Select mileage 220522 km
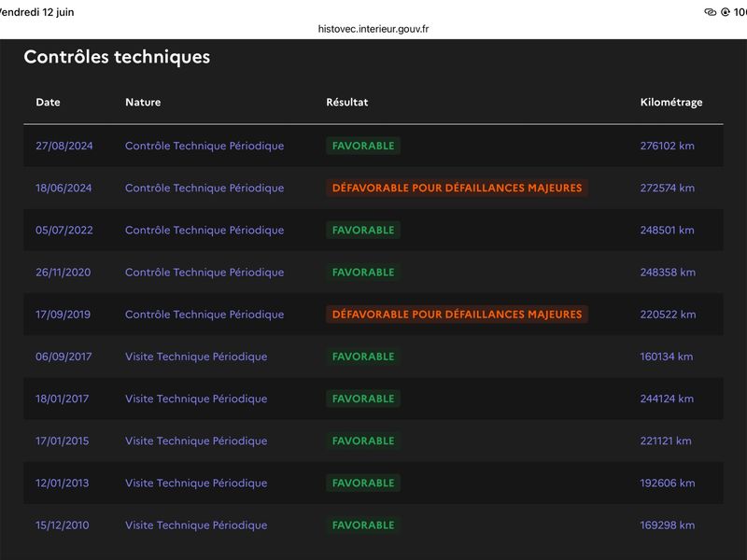 click(668, 315)
